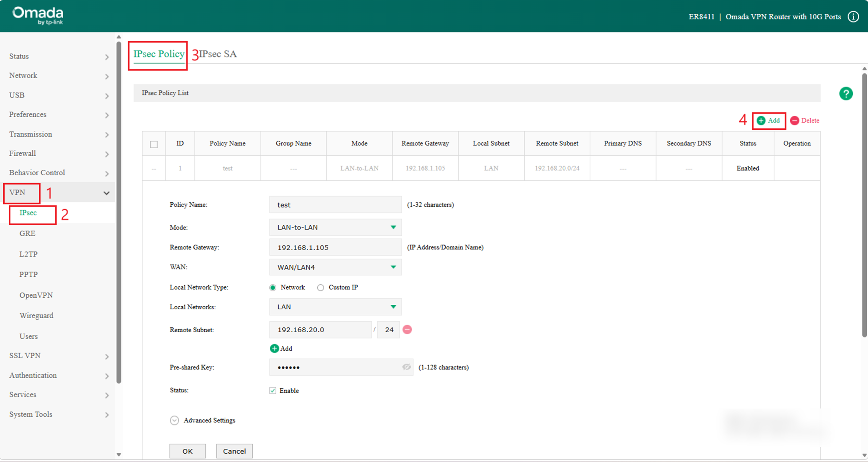
Task: Open the help question mark icon
Action: (x=846, y=93)
